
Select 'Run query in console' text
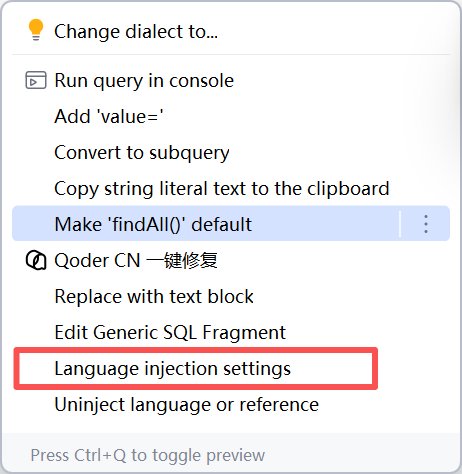[144, 81]
